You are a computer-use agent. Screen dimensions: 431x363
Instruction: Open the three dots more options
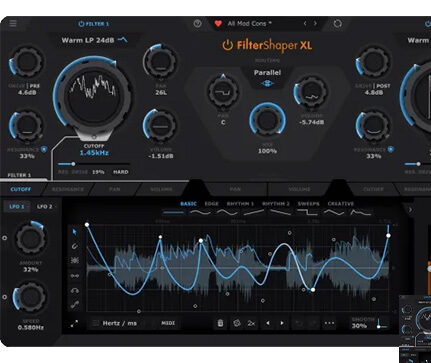pyautogui.click(x=329, y=323)
